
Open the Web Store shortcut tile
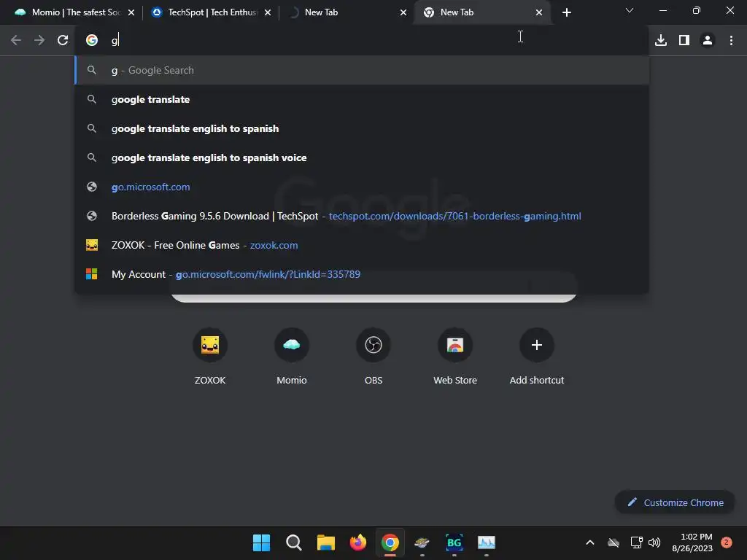pos(455,356)
